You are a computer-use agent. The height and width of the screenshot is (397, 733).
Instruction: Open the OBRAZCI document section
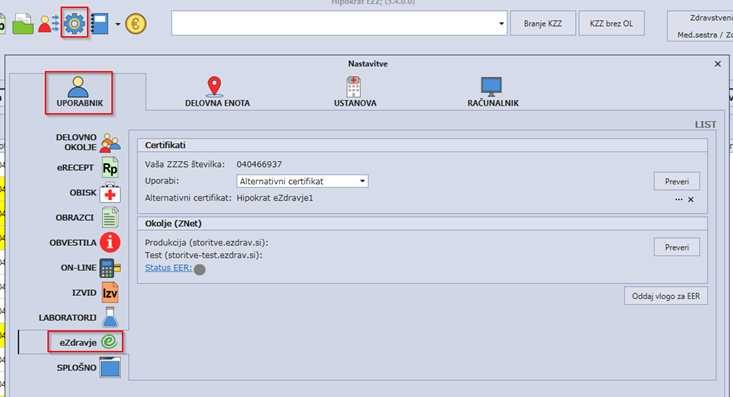pyautogui.click(x=87, y=217)
